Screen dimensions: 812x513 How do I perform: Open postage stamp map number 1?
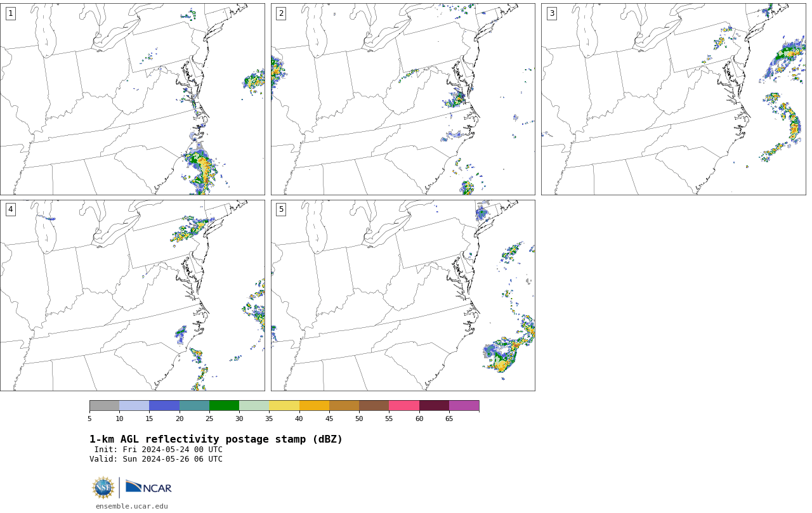(132, 99)
